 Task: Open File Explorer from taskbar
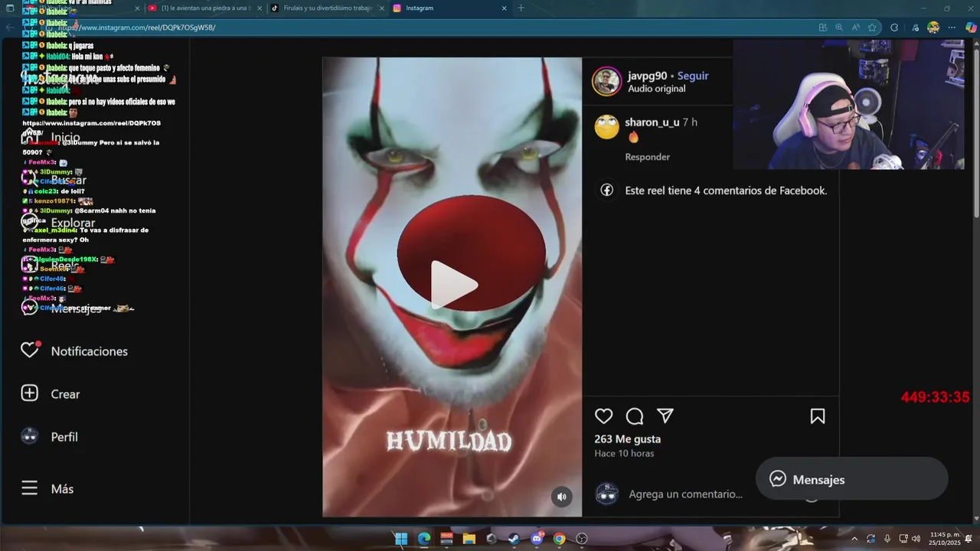[469, 539]
